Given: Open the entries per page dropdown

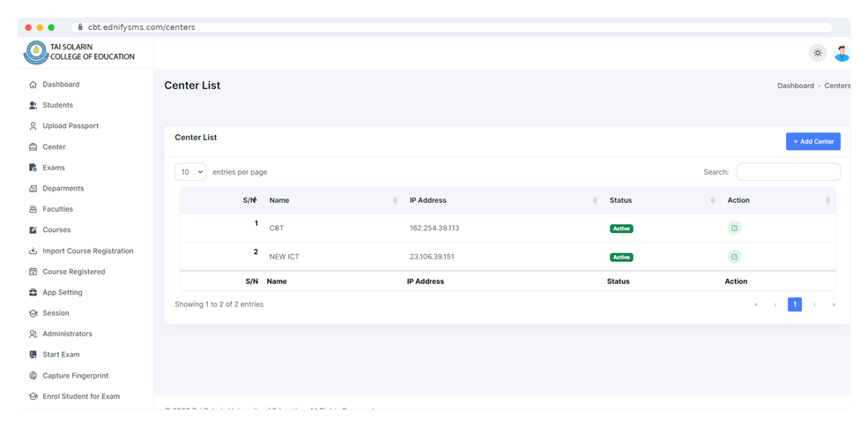Looking at the screenshot, I should tap(190, 172).
